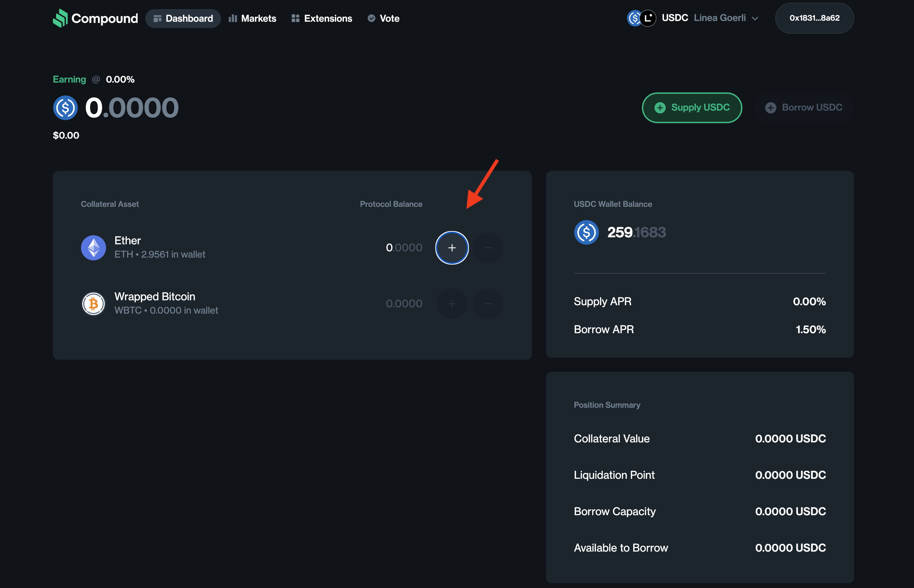Click the minus icon for Ether collateral
Screen dimensions: 914x588
click(x=488, y=248)
